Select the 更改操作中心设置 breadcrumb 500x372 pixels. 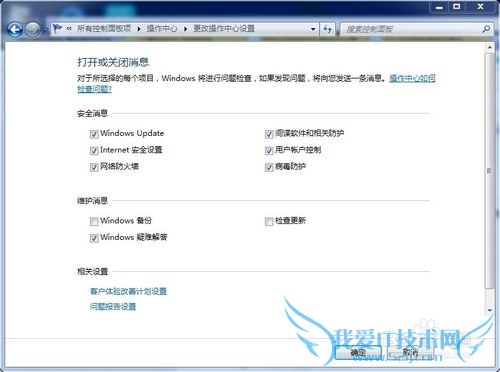point(224,29)
